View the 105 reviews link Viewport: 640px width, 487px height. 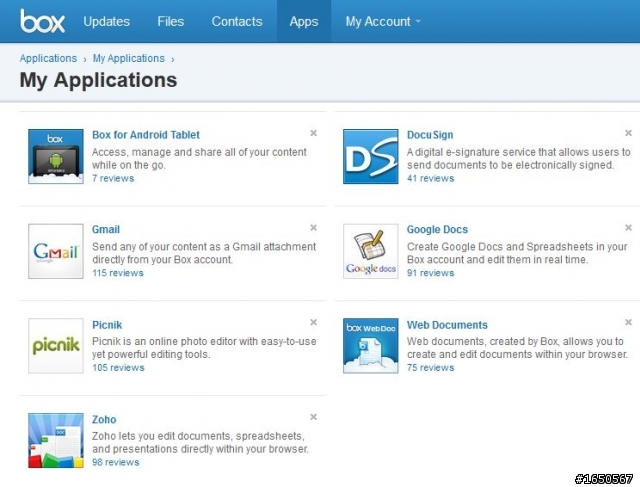(118, 368)
